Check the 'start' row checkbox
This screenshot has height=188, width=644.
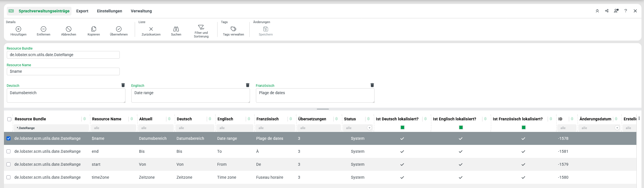8,164
